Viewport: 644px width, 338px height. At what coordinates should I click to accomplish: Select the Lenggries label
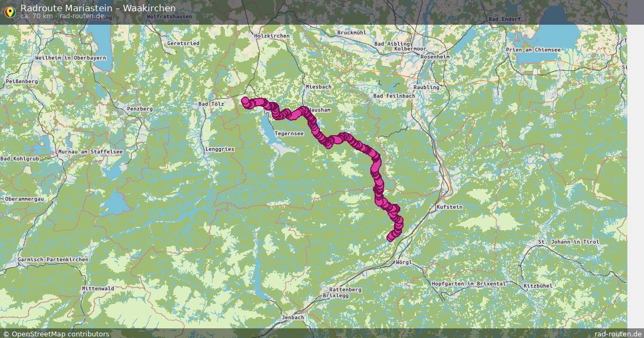click(x=220, y=149)
